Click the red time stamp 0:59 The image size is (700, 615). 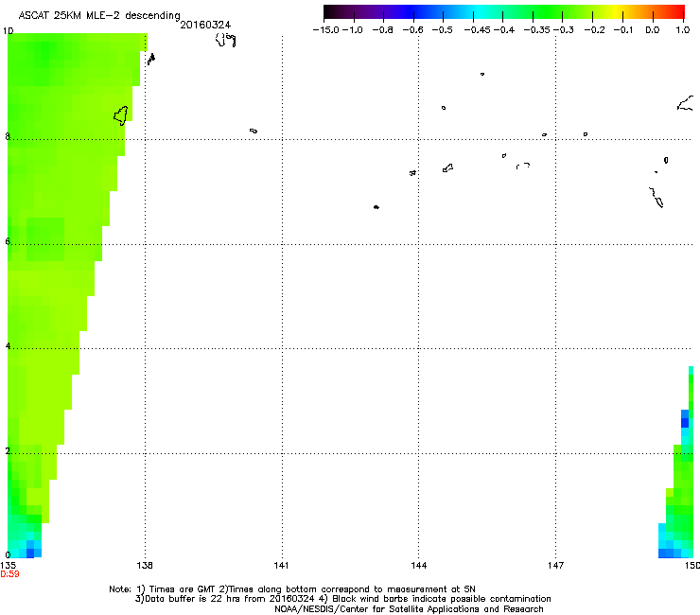(9, 574)
